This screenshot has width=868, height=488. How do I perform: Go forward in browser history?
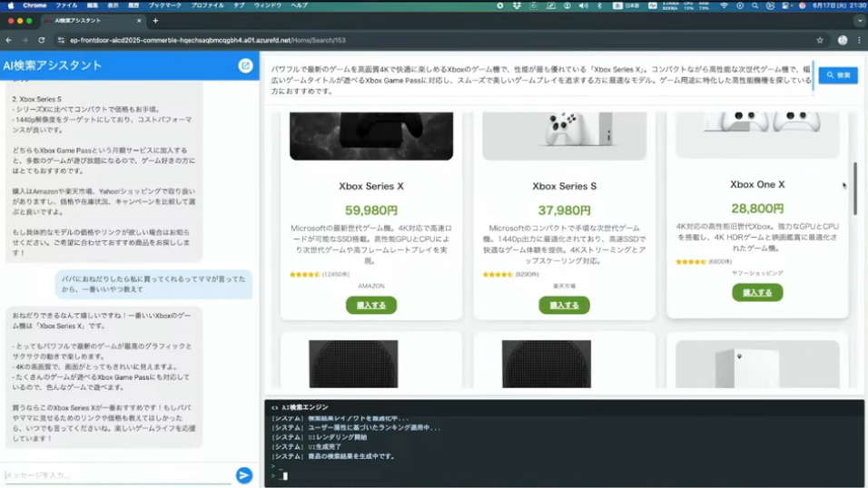point(25,40)
